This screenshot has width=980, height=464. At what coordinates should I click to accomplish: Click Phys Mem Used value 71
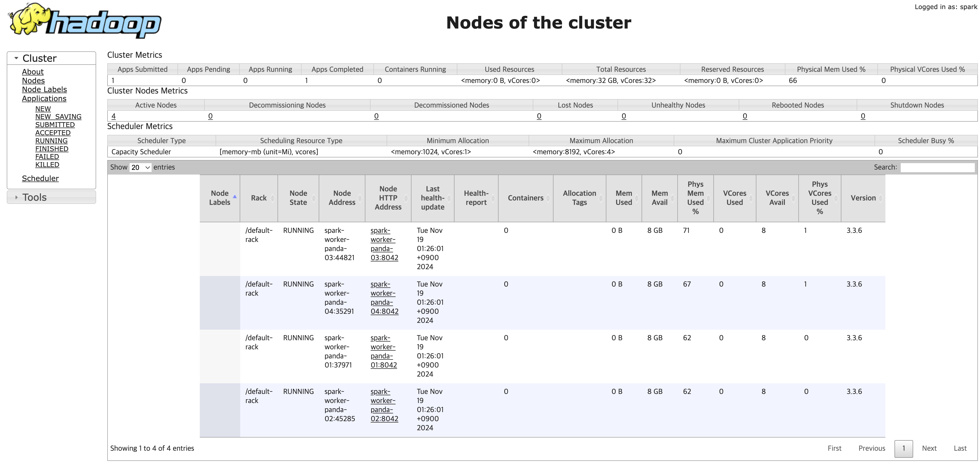[686, 230]
